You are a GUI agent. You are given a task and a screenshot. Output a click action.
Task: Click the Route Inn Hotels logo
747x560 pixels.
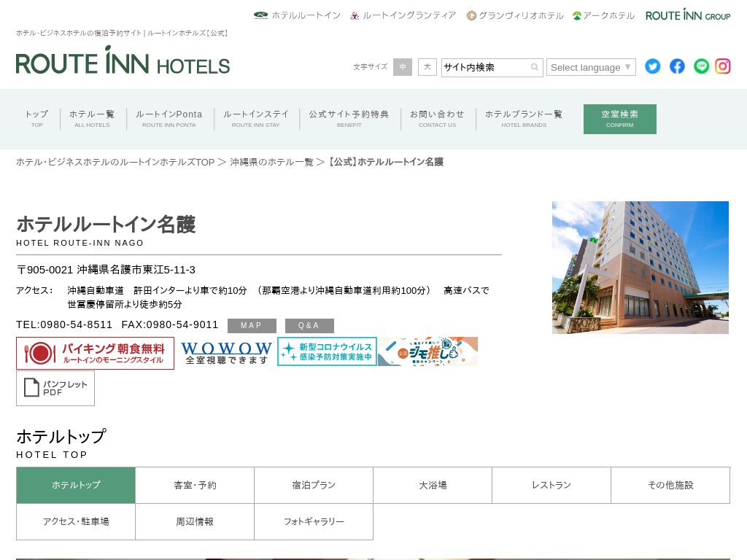[123, 61]
